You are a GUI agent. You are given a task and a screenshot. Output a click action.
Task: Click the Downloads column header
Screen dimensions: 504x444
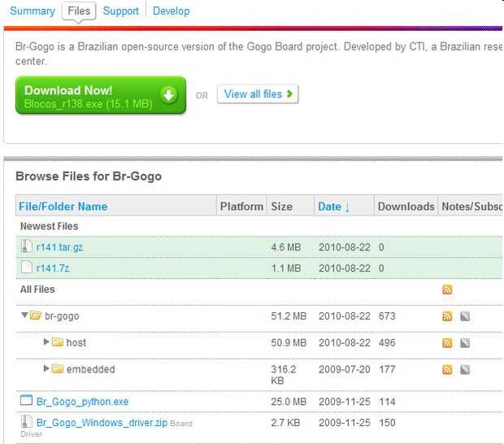point(406,207)
